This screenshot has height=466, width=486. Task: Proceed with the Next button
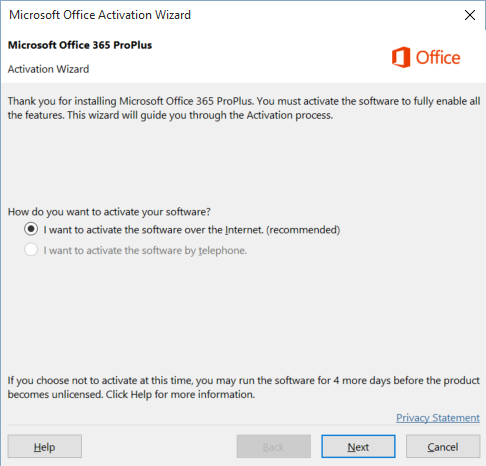point(358,446)
